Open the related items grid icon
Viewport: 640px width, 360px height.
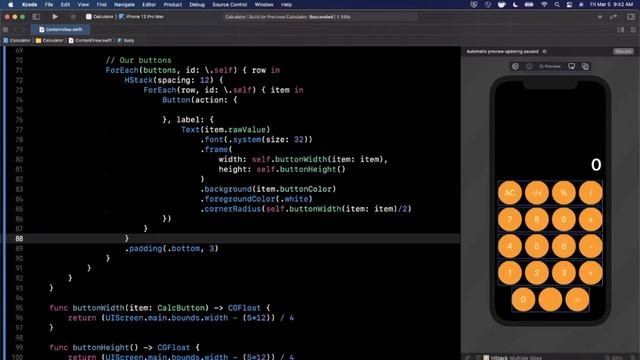point(5,29)
